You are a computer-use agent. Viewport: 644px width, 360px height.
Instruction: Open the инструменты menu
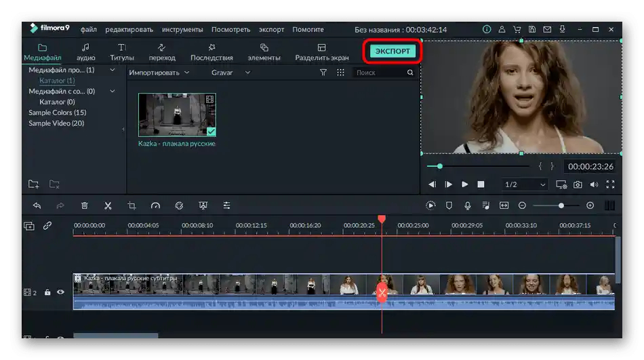click(x=182, y=30)
